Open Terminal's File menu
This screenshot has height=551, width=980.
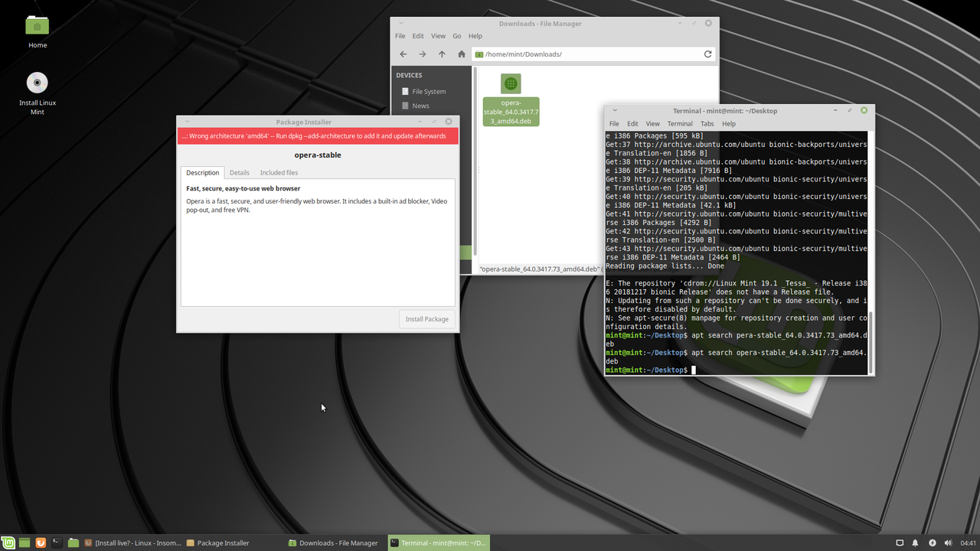point(614,123)
